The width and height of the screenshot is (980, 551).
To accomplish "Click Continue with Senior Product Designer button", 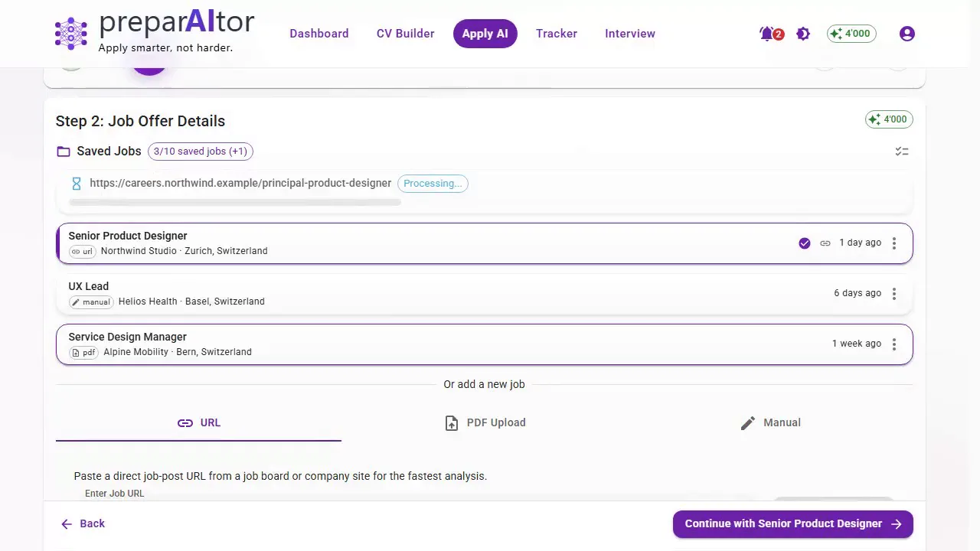I will tap(793, 524).
